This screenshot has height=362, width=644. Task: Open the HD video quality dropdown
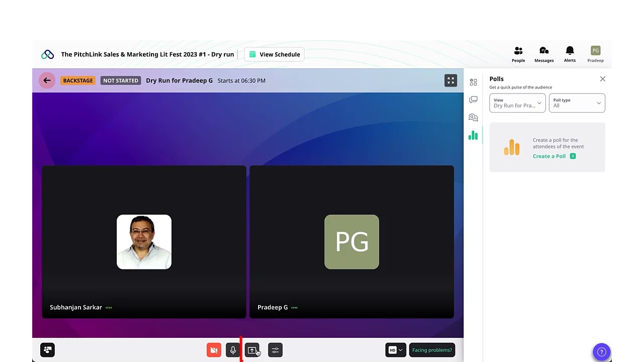coord(395,350)
